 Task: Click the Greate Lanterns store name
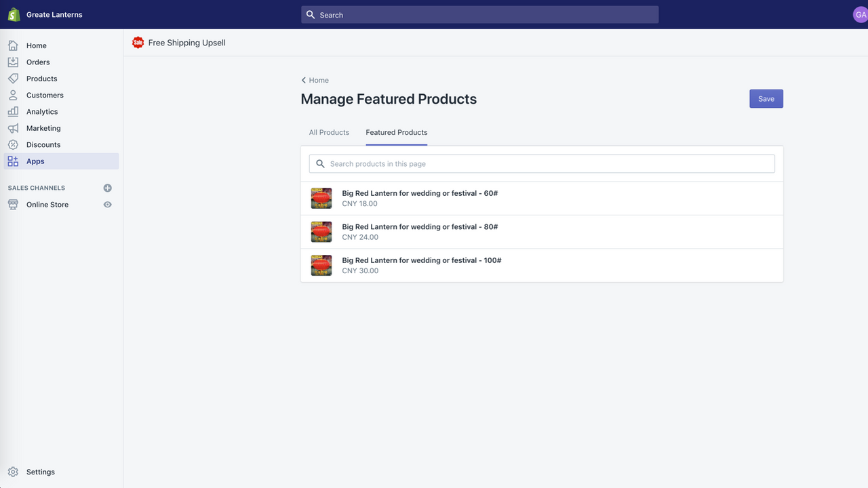[54, 14]
